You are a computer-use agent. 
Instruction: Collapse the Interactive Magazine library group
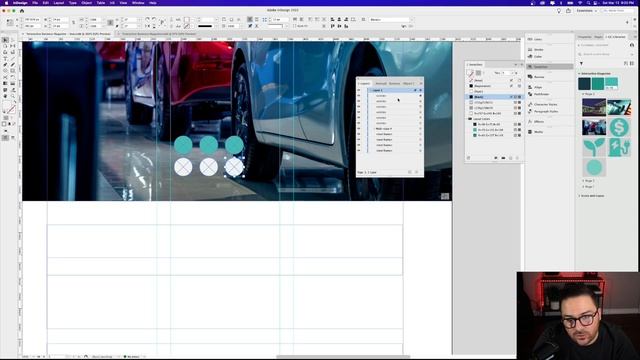click(579, 73)
